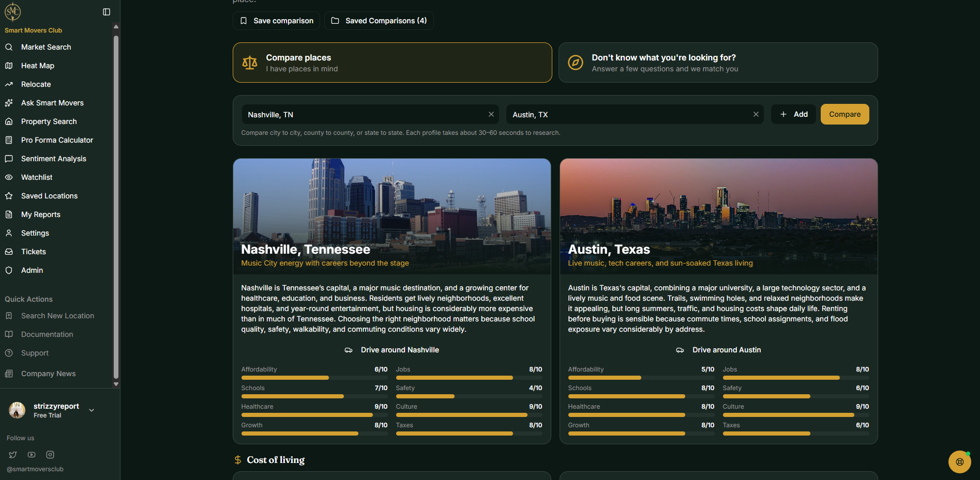The image size is (980, 480).
Task: Open Property Search house icon
Action: pyautogui.click(x=9, y=121)
